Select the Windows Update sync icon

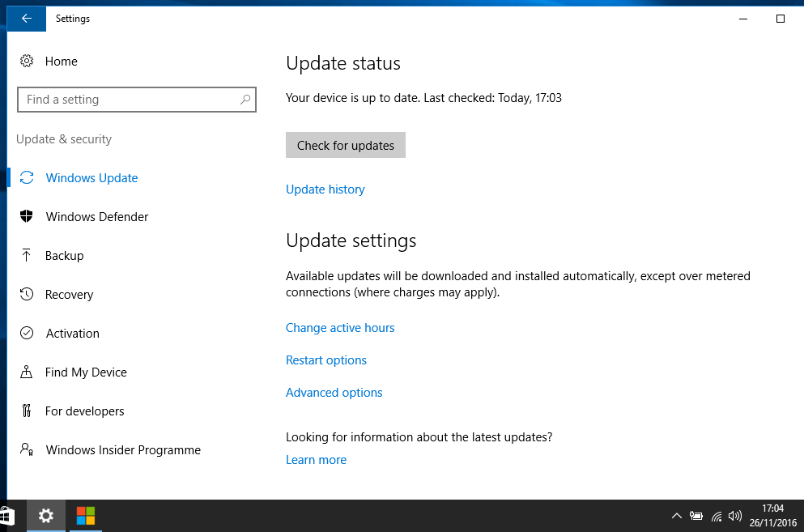[x=27, y=177]
